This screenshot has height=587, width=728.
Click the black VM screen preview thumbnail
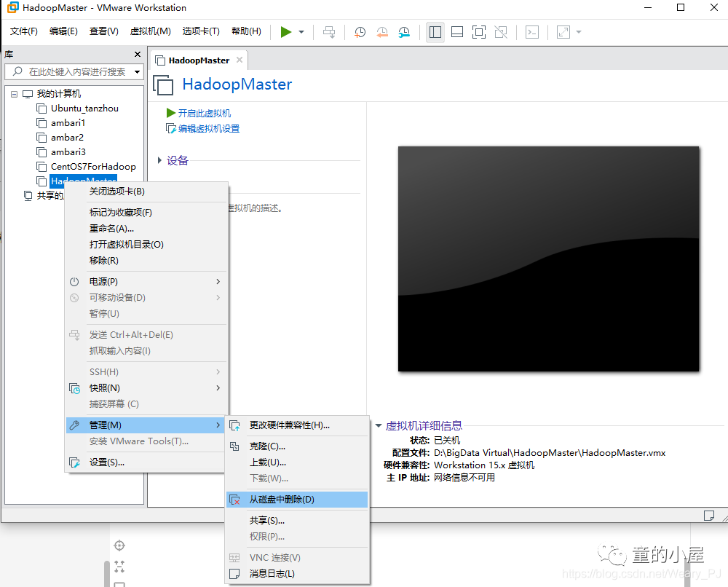click(x=548, y=259)
